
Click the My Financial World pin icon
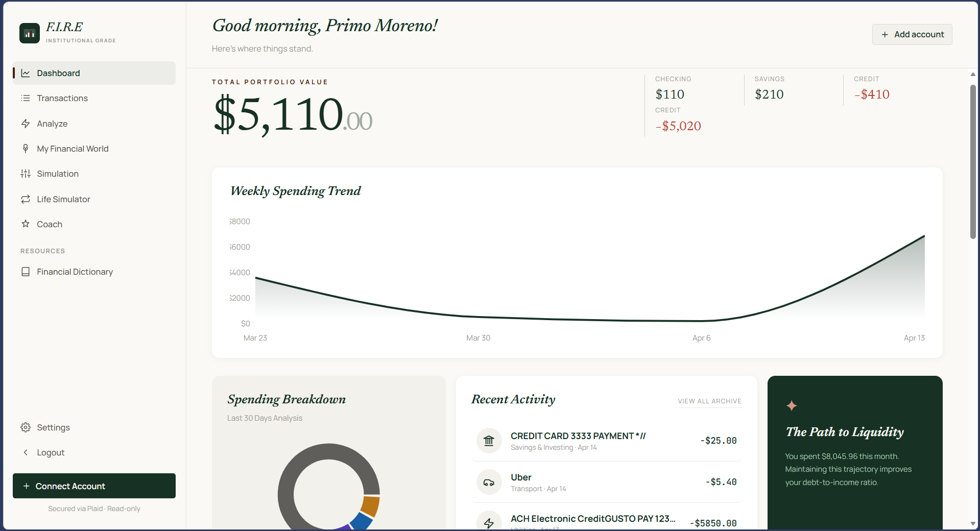pos(26,149)
